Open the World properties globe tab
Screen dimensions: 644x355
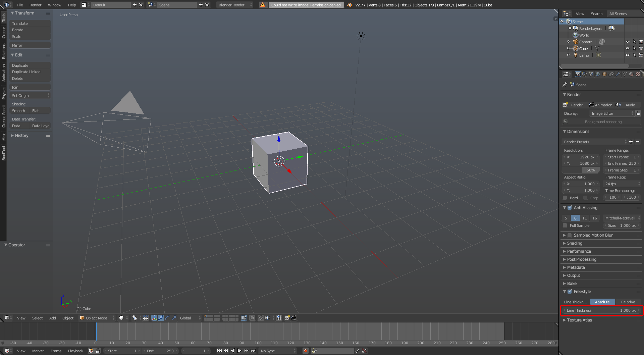[598, 74]
